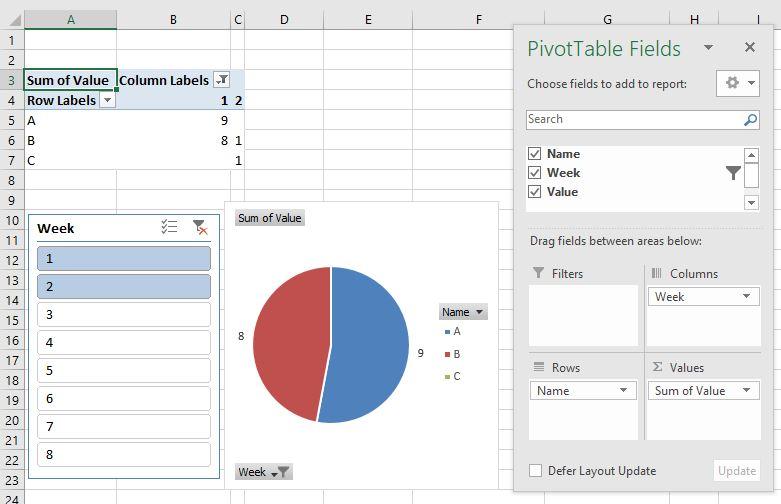This screenshot has height=504, width=781.
Task: Select column B header
Action: pos(173,19)
